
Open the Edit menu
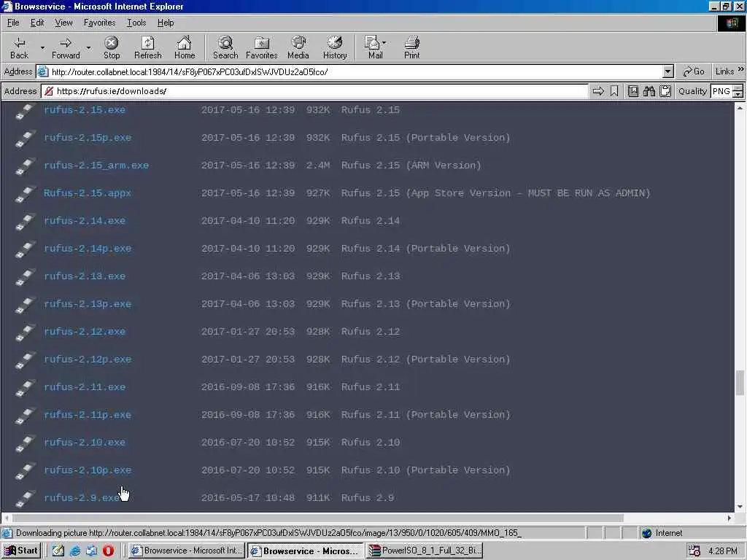pyautogui.click(x=37, y=23)
